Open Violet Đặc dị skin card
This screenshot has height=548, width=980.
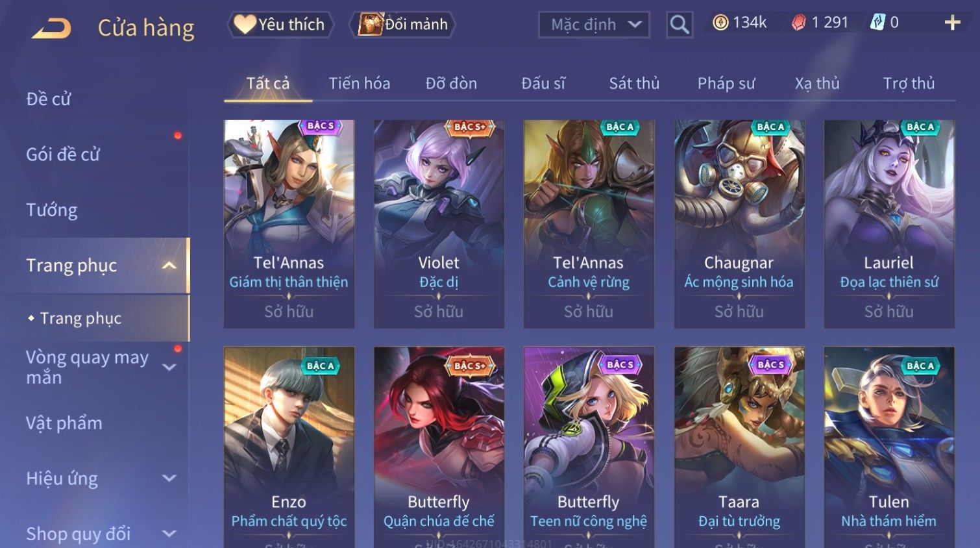[439, 223]
